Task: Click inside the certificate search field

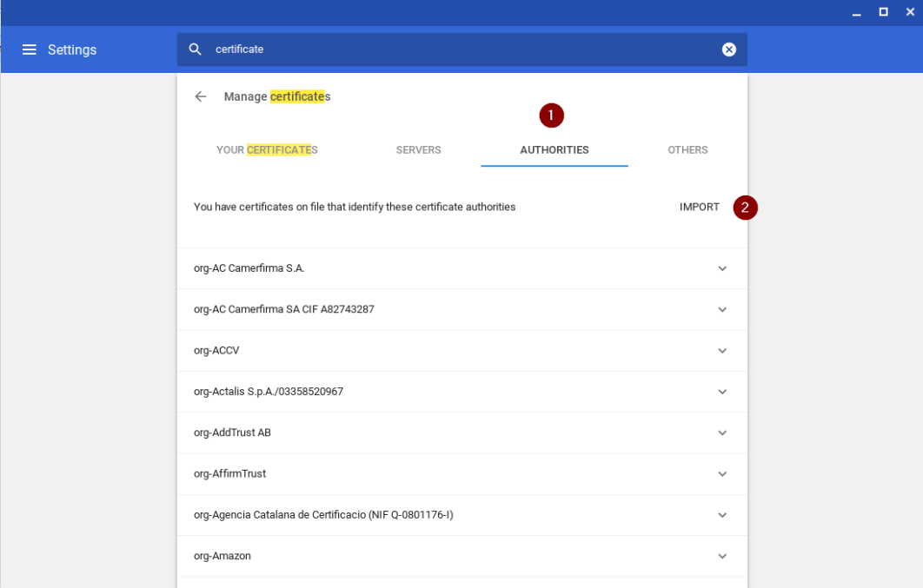Action: tap(435, 49)
